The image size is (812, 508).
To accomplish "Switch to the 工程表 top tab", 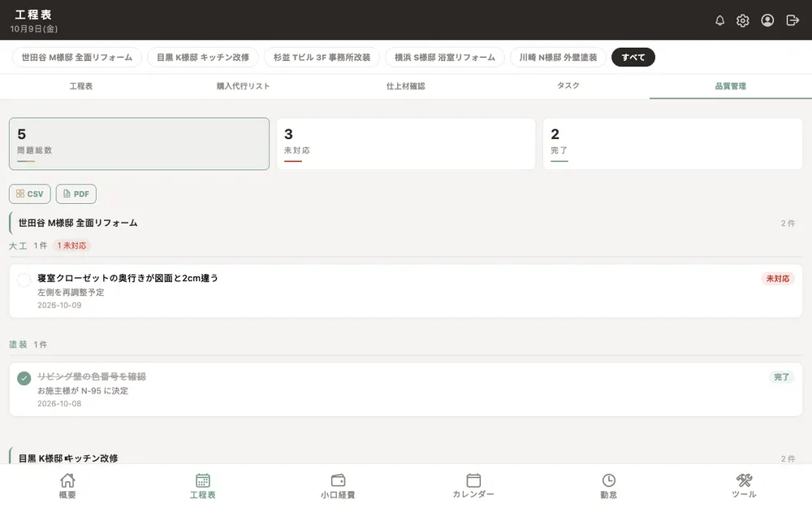I will click(81, 86).
